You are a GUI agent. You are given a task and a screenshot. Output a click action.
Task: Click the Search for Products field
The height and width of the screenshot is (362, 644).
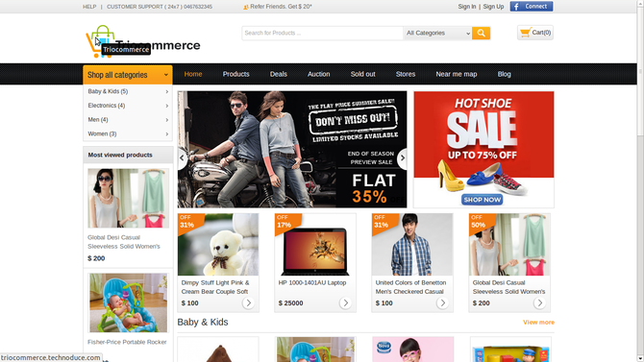322,33
